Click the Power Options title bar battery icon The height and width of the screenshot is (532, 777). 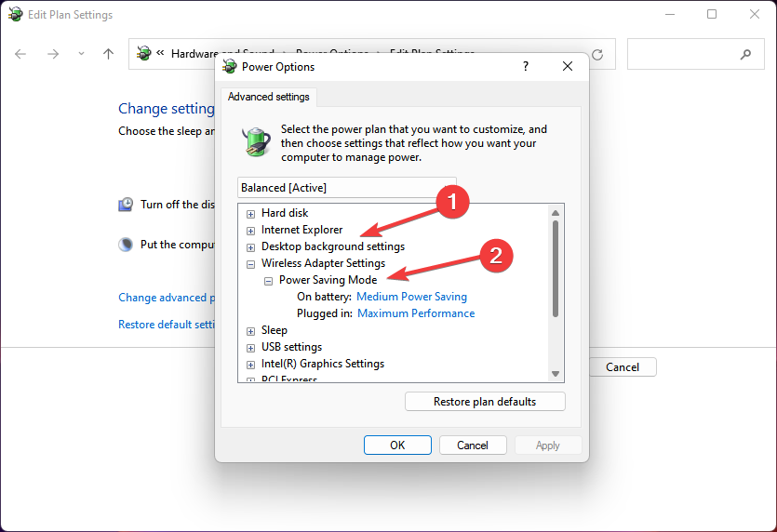(230, 66)
